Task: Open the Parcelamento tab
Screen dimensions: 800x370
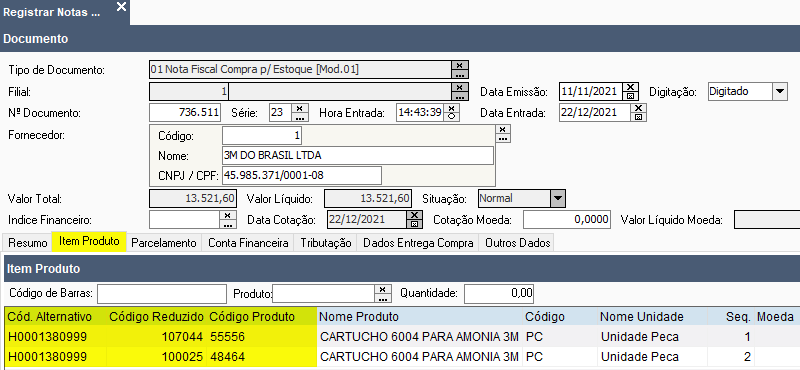Action: pos(164,243)
